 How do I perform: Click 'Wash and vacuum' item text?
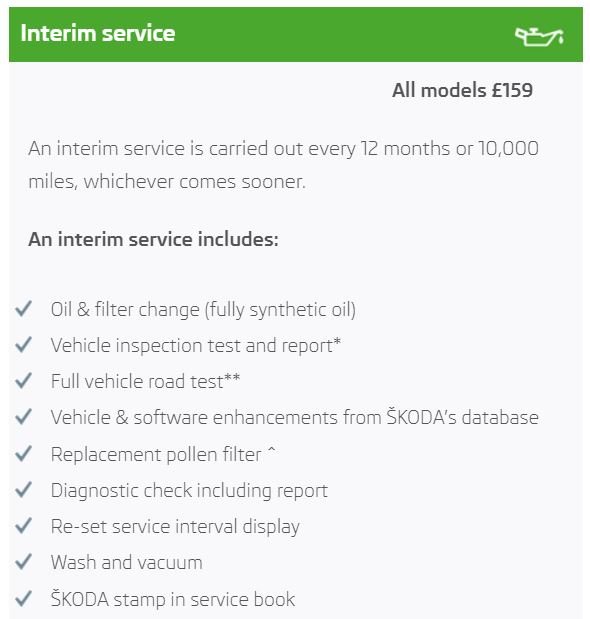[126, 562]
